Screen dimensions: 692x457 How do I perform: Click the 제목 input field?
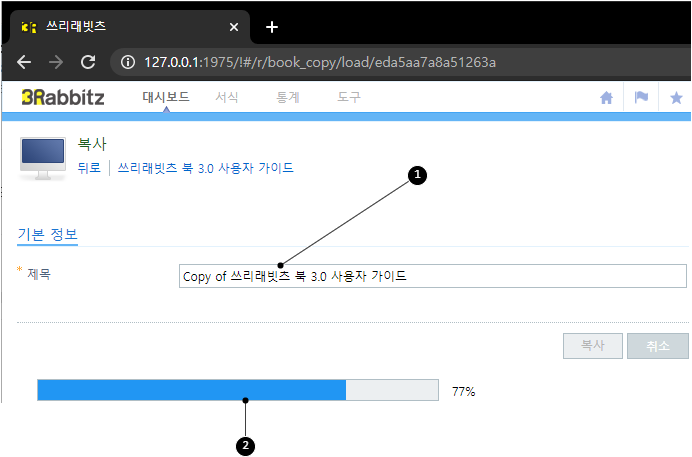[432, 276]
